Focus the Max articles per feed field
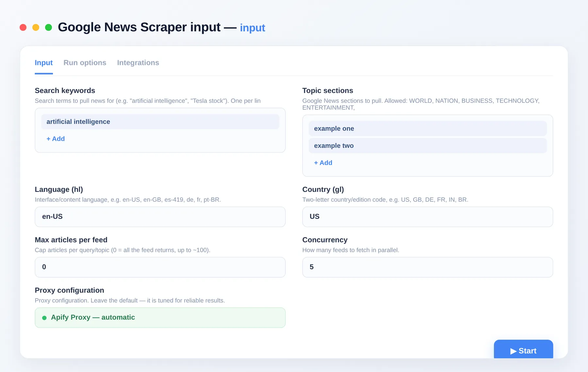588x372 pixels. coord(160,267)
